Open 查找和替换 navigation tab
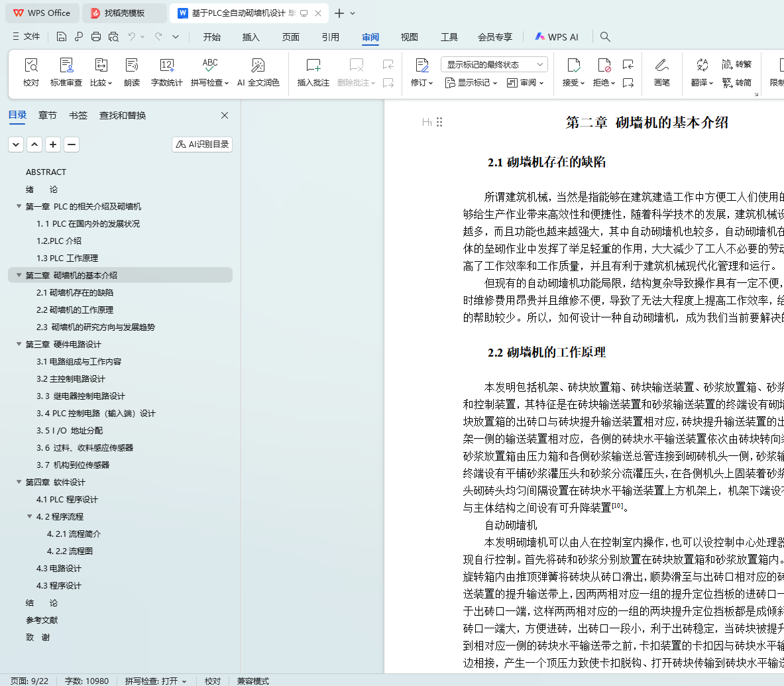The height and width of the screenshot is (686, 784). pyautogui.click(x=123, y=115)
